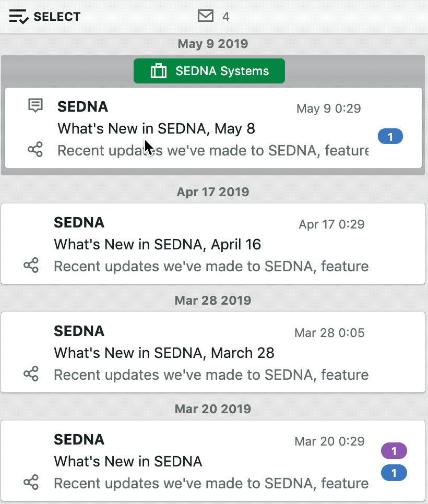
Task: Click share icon on March 28 message
Action: tap(31, 374)
